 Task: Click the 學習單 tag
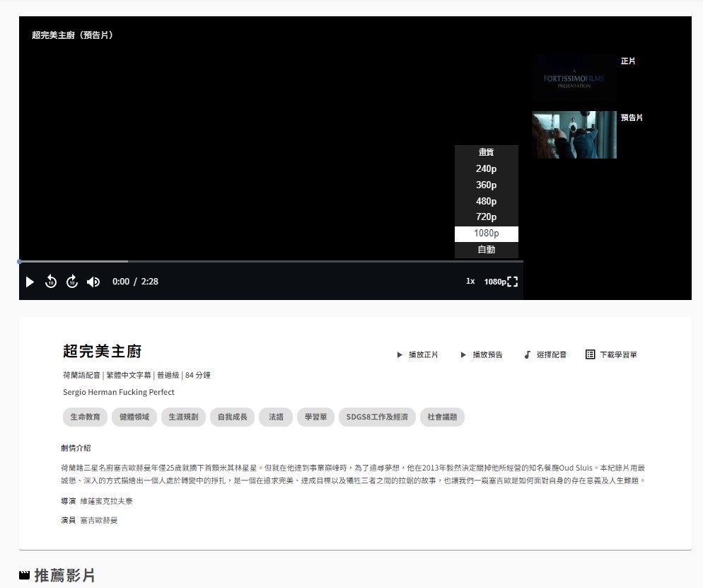tap(315, 417)
